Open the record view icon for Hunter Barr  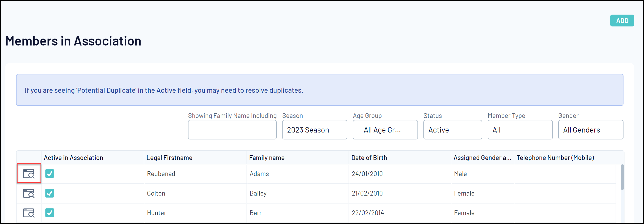click(29, 213)
